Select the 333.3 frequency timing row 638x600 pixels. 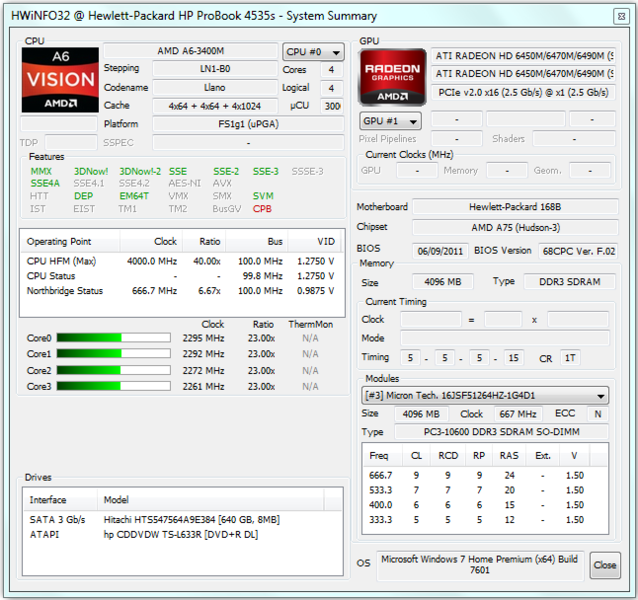coord(485,519)
